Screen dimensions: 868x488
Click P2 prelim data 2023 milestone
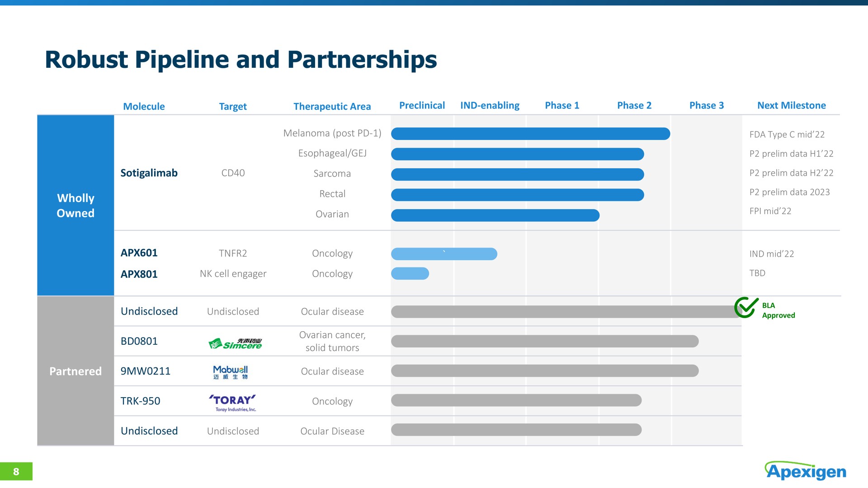[x=789, y=192]
